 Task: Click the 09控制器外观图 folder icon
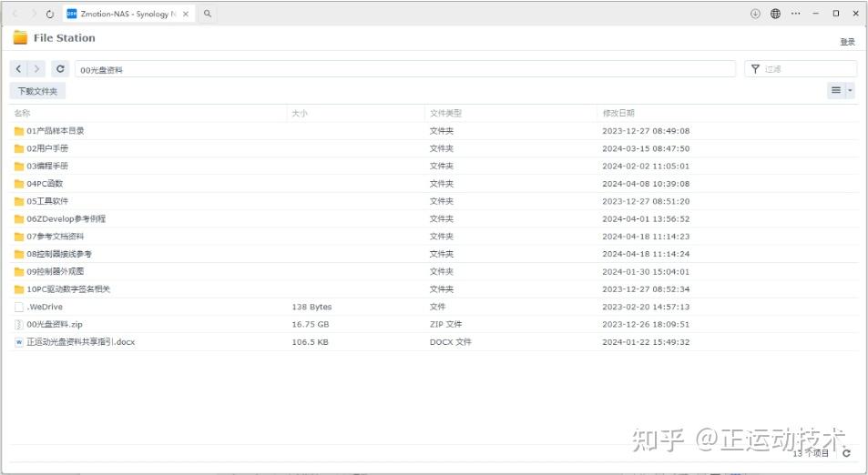tap(19, 271)
